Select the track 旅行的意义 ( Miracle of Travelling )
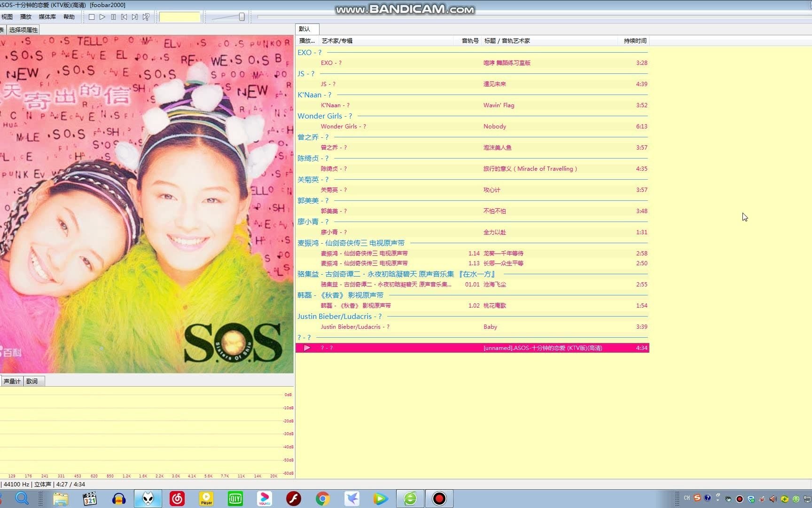The height and width of the screenshot is (508, 812). [x=472, y=169]
